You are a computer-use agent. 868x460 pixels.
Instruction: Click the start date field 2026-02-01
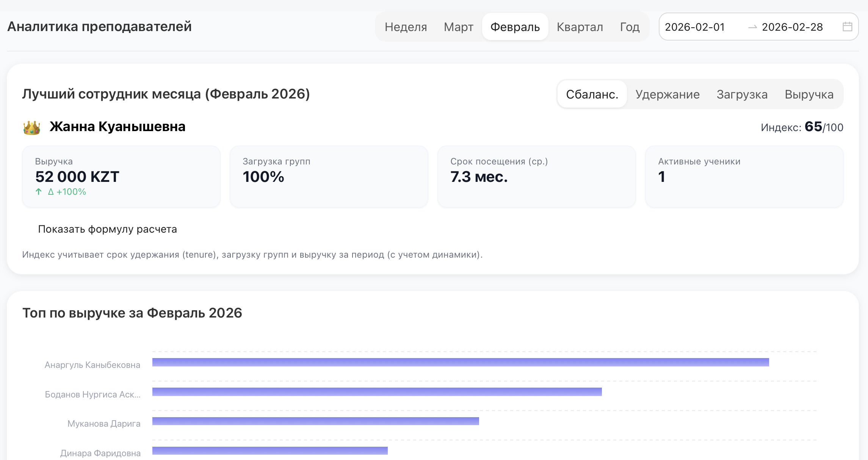[695, 27]
